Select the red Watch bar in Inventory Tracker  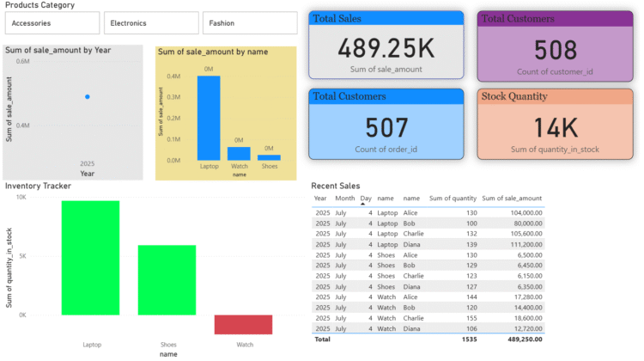243,324
